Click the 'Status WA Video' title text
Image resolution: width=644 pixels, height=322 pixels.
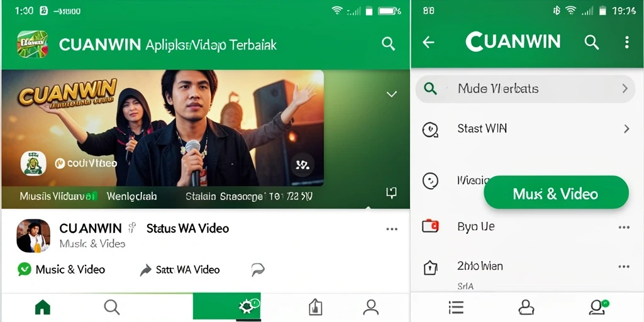click(187, 228)
